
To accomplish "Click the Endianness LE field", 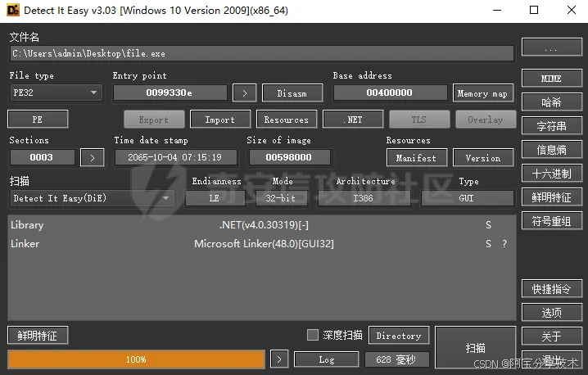I will [x=215, y=198].
